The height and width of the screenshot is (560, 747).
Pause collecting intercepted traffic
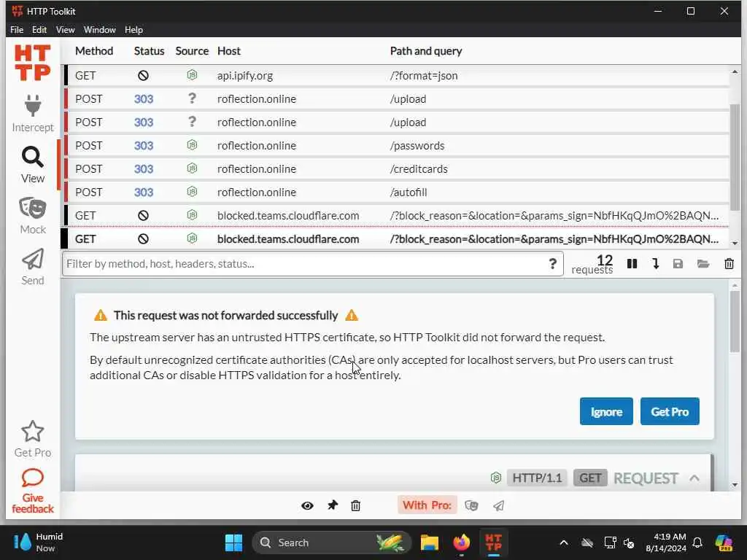click(x=632, y=264)
